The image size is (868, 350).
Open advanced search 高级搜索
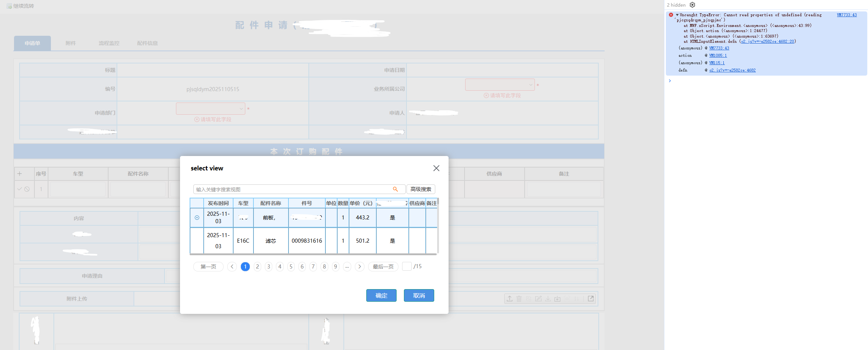[x=421, y=189]
